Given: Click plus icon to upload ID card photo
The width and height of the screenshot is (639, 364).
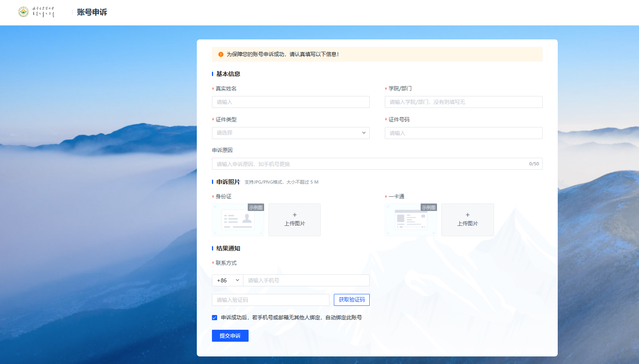Looking at the screenshot, I should [x=295, y=215].
